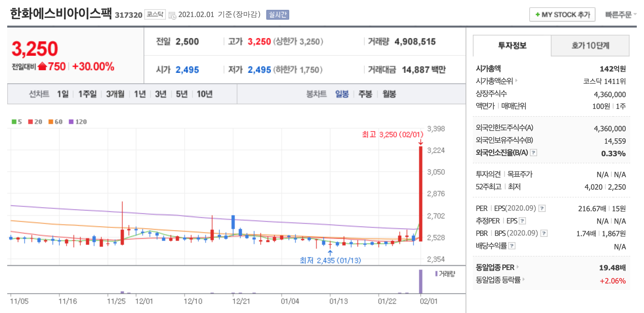
Task: Click the 상장주식수 value 4,360,000
Action: coord(610,94)
